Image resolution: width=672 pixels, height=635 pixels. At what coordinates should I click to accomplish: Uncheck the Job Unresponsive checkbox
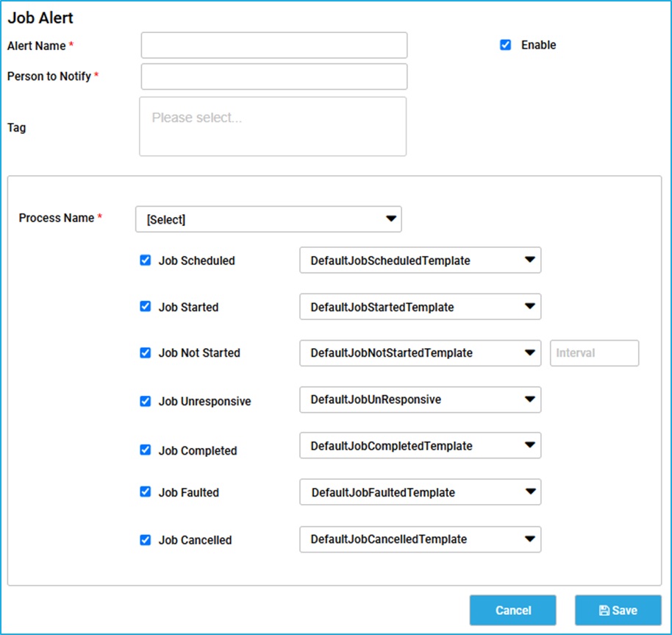point(146,401)
